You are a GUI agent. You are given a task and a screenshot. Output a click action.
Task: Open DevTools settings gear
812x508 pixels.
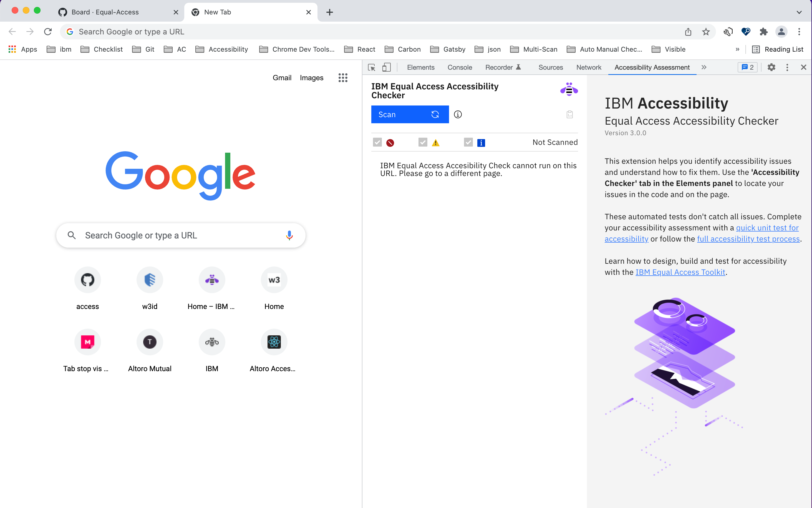(x=771, y=67)
